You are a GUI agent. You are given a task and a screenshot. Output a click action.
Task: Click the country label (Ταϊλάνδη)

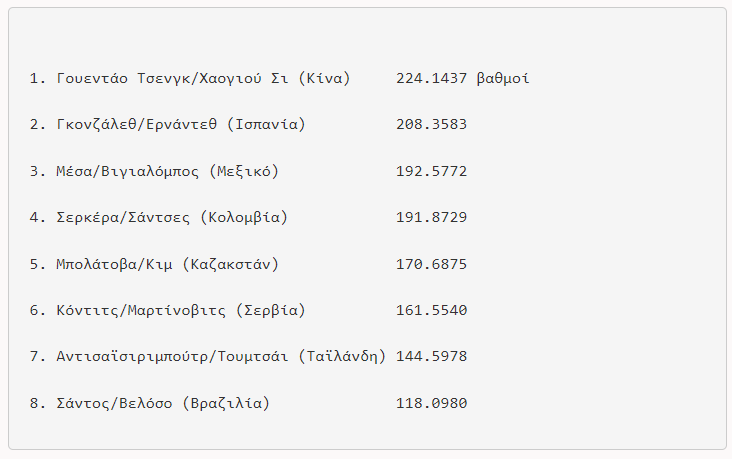342,357
